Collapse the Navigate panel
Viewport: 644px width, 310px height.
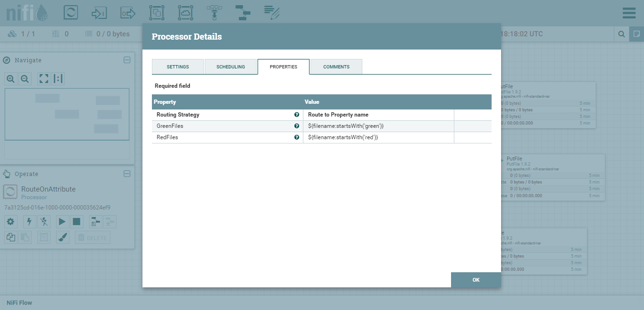pyautogui.click(x=127, y=60)
